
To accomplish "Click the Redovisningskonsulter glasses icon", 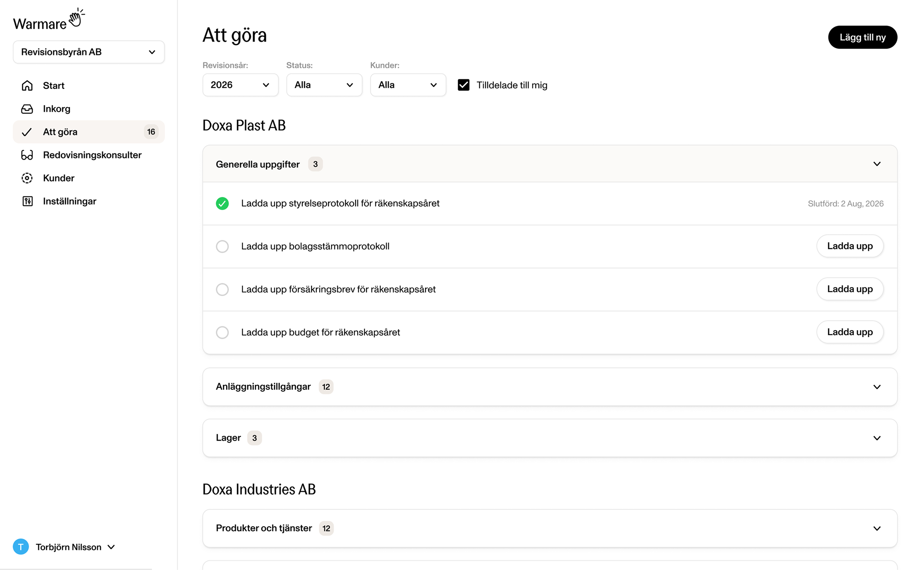I will (27, 155).
